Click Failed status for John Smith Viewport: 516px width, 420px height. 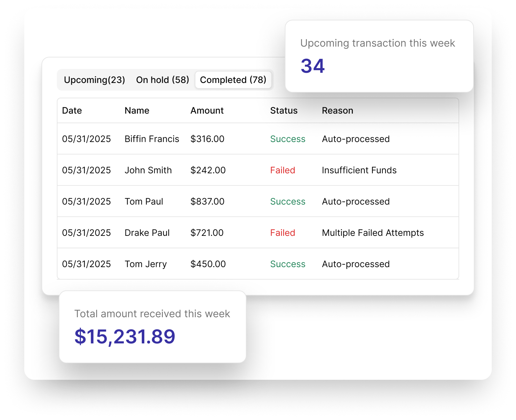(282, 170)
